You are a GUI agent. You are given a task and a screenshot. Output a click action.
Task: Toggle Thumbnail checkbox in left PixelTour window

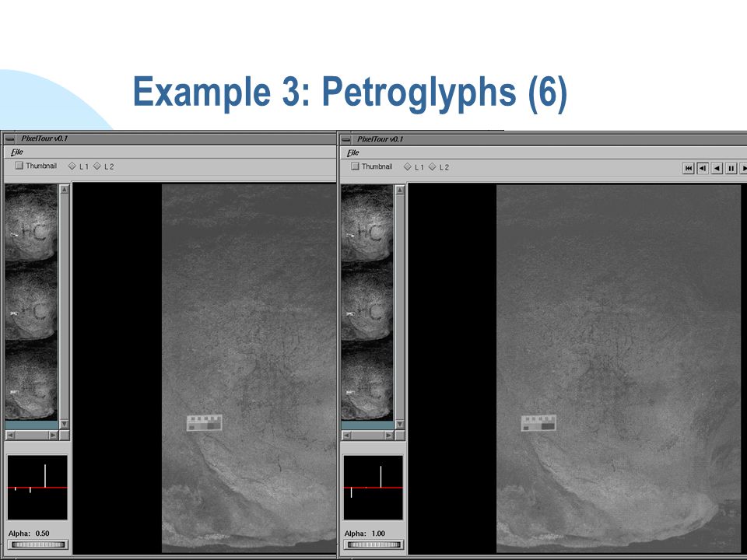(19, 166)
